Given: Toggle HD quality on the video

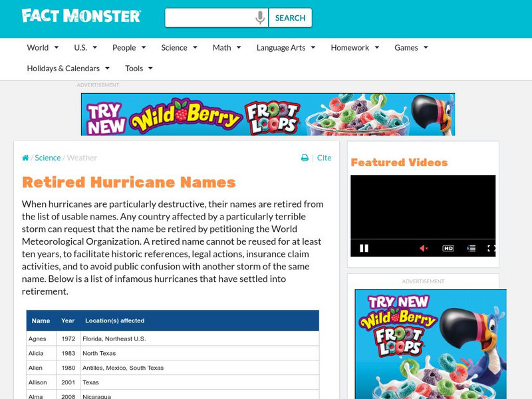Looking at the screenshot, I should [448, 248].
